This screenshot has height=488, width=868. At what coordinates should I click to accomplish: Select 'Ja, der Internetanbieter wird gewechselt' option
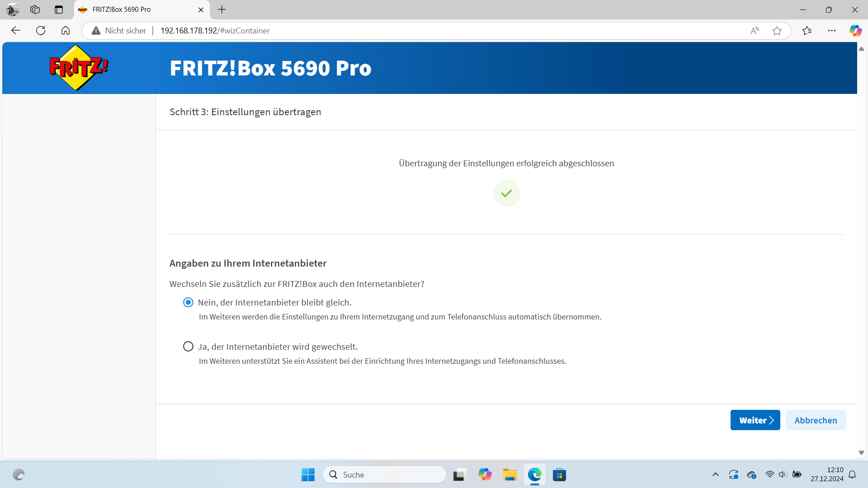click(x=188, y=347)
